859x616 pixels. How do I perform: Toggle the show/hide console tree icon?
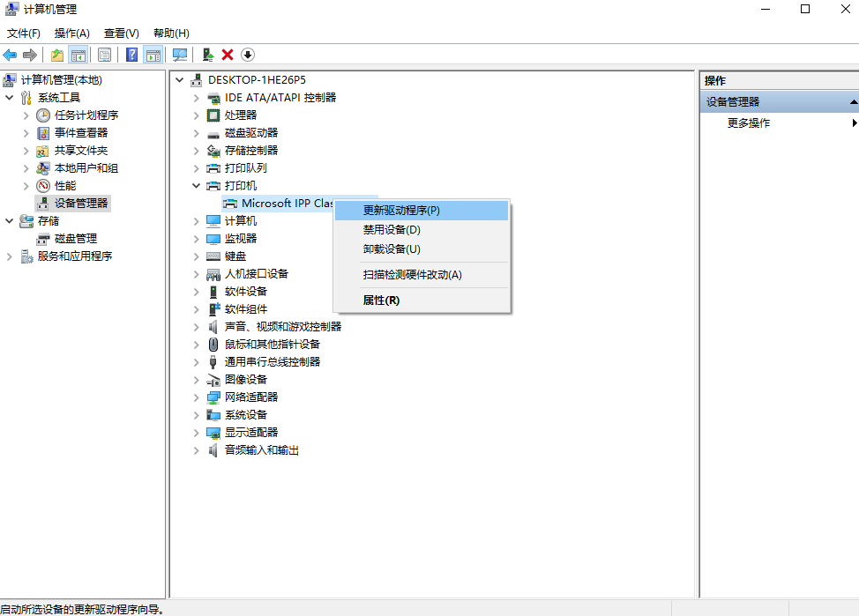pyautogui.click(x=78, y=55)
